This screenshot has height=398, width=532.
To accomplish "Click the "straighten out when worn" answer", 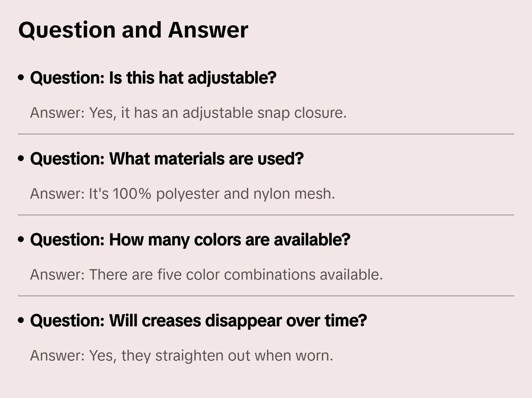I will coord(181,356).
